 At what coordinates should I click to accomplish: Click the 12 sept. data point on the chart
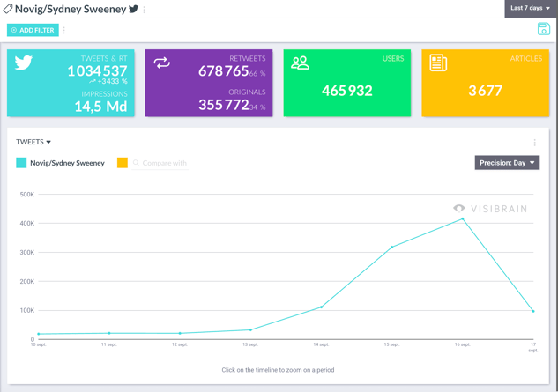pyautogui.click(x=180, y=333)
